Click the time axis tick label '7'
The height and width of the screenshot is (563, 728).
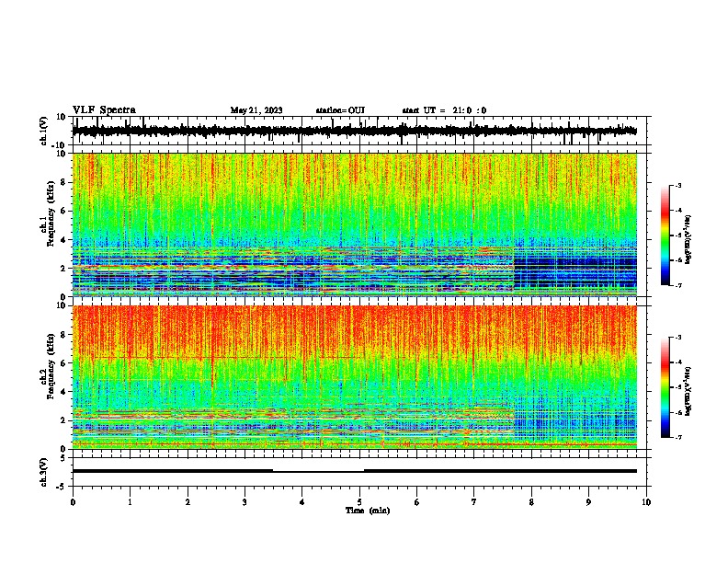[x=474, y=502]
